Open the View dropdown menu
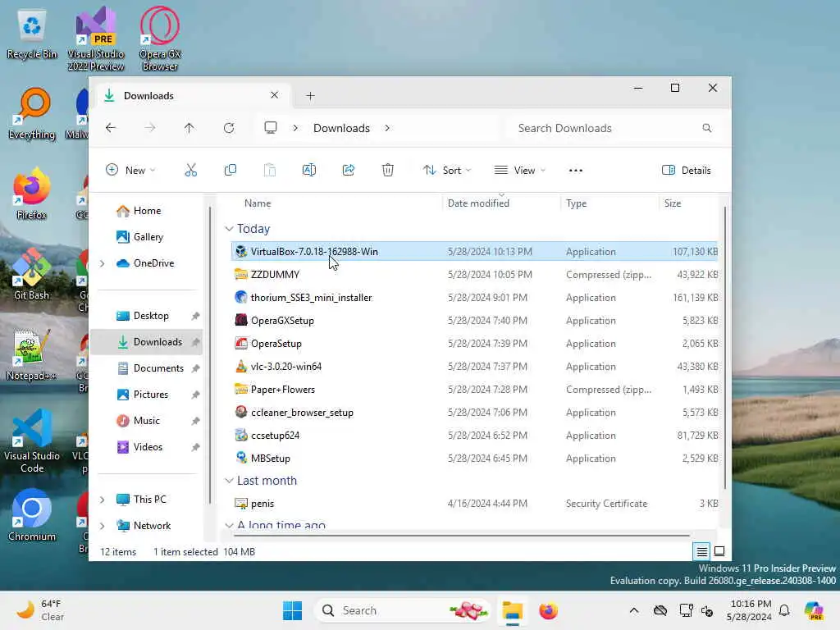The height and width of the screenshot is (630, 840). pyautogui.click(x=519, y=171)
